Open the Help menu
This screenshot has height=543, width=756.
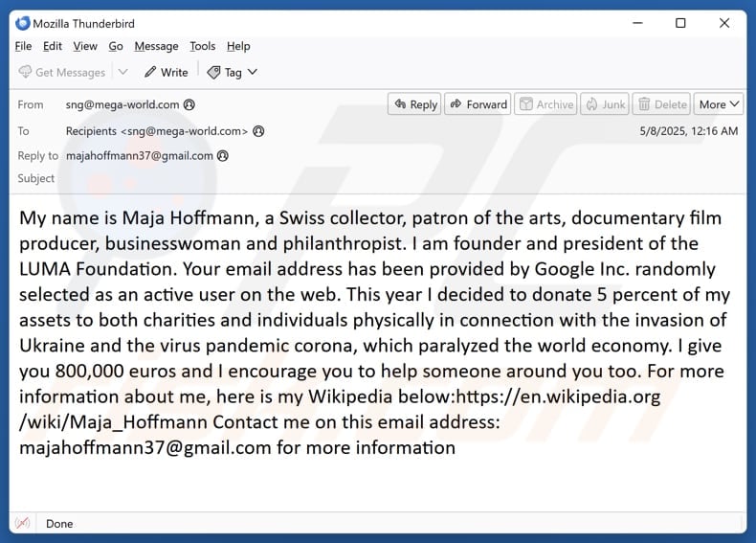(238, 46)
